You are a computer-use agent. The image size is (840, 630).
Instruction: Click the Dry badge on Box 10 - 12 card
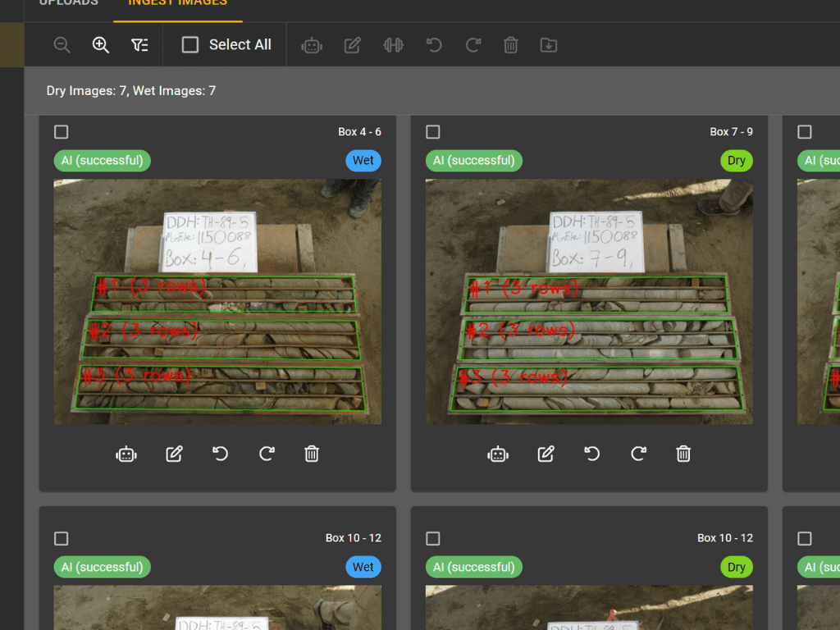coord(737,567)
